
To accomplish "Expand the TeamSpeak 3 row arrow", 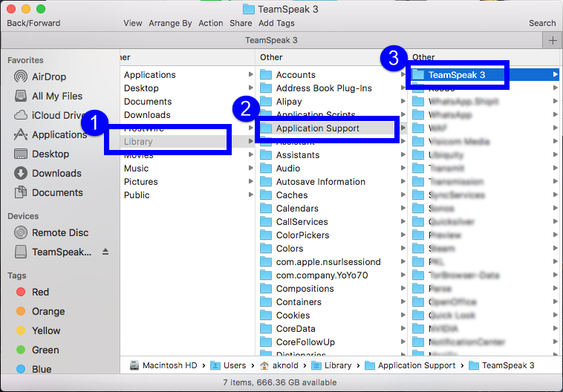I will pyautogui.click(x=555, y=74).
